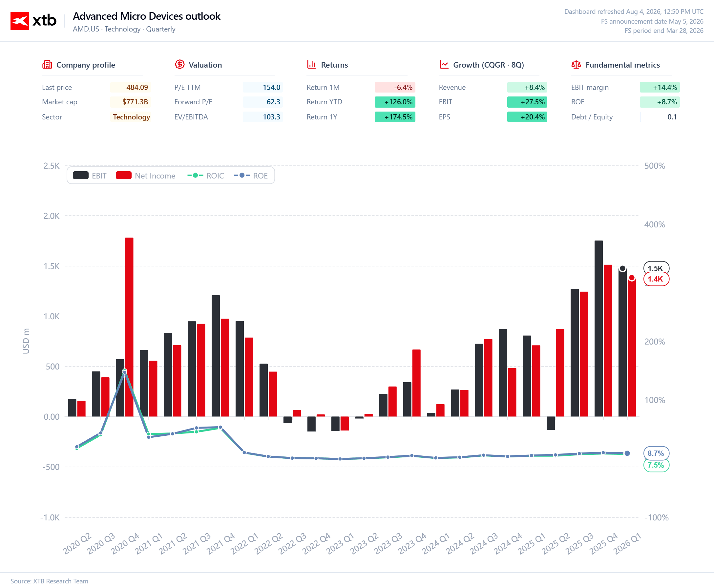The image size is (714, 588).
Task: Toggle the ROIC line legend entry
Action: tap(206, 176)
